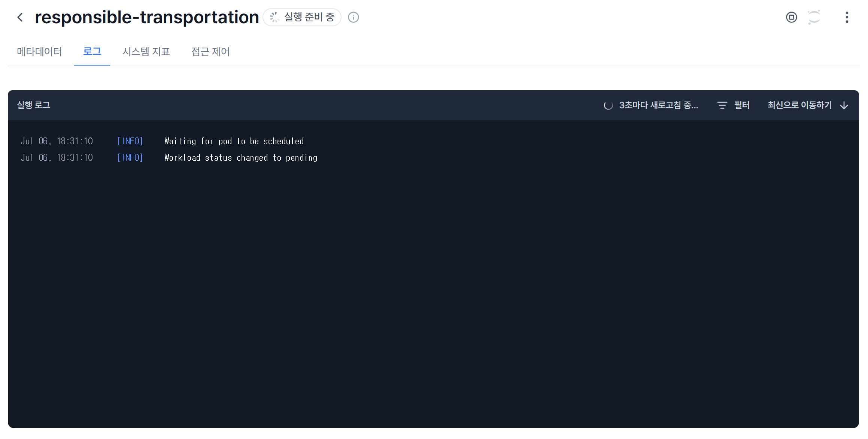Click the responsible-transportation title
868x439 pixels.
[x=147, y=17]
